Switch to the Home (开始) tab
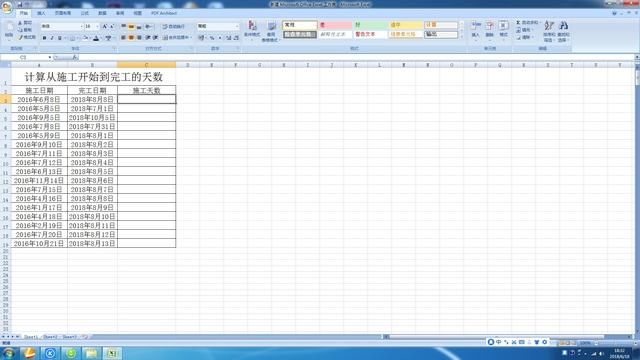The image size is (640, 360). (x=24, y=13)
